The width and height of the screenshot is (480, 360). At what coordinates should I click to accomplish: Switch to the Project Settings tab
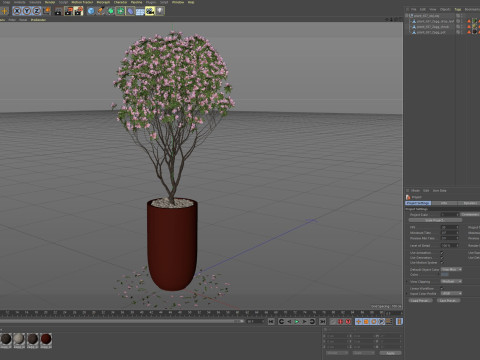tap(418, 203)
